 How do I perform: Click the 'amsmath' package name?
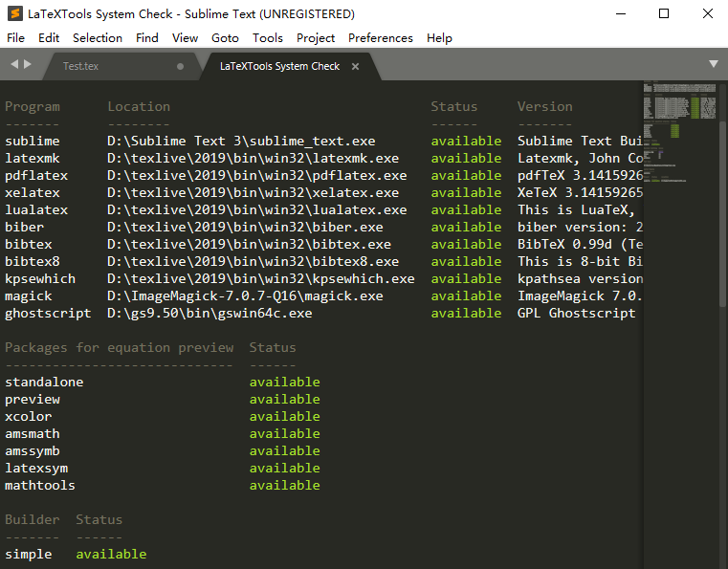pos(33,433)
